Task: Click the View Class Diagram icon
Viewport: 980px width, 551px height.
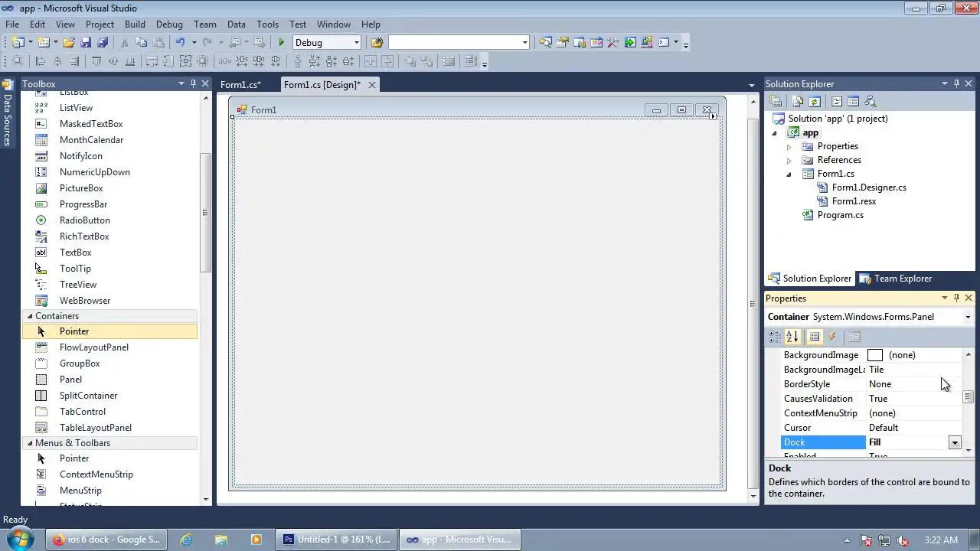Action: click(870, 101)
